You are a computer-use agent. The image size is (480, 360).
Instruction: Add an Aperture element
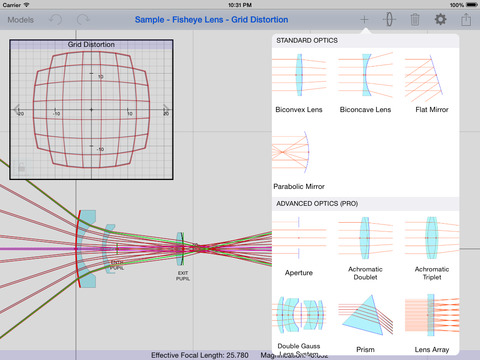tap(299, 247)
